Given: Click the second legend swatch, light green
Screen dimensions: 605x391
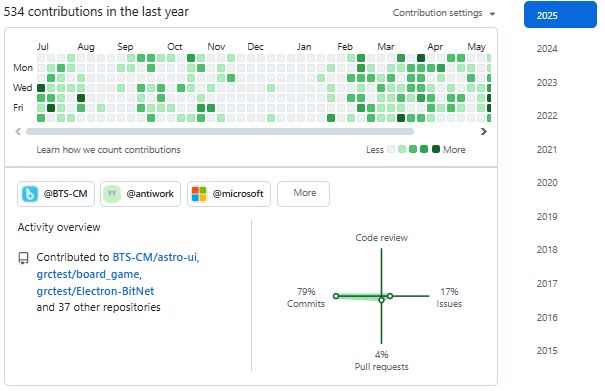Looking at the screenshot, I should 402,149.
